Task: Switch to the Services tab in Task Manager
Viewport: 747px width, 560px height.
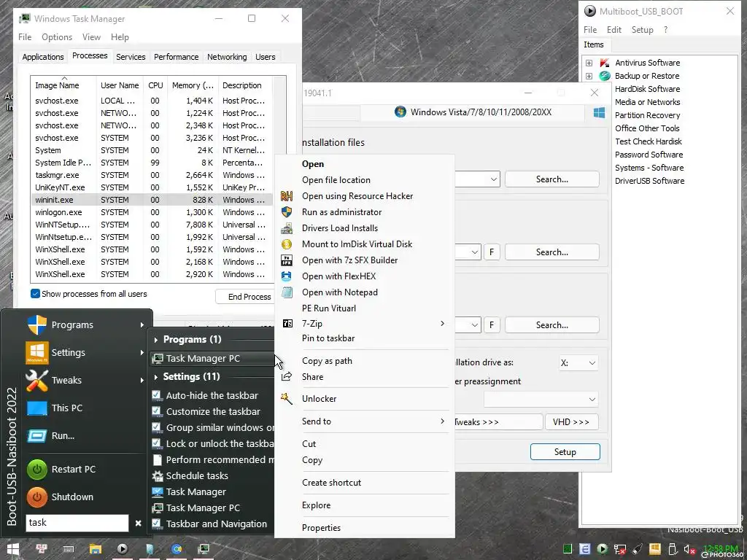Action: click(131, 57)
